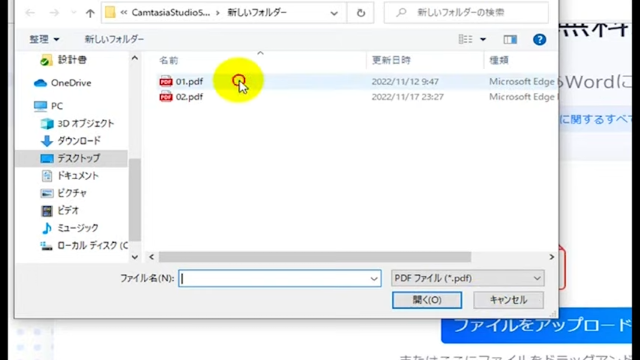Screen dimensions: 640x360
Task: Click the sidebar vertical scrollbar thumb
Action: coord(135,200)
